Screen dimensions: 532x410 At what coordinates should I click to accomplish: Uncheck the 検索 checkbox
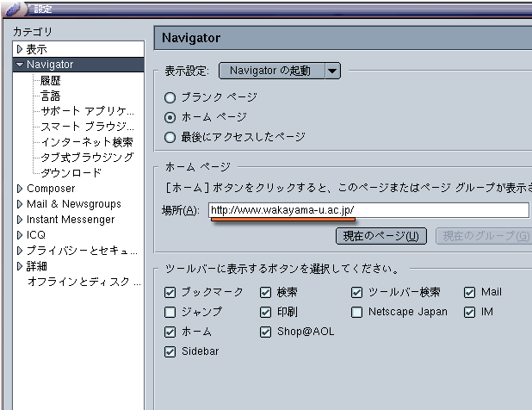(266, 292)
